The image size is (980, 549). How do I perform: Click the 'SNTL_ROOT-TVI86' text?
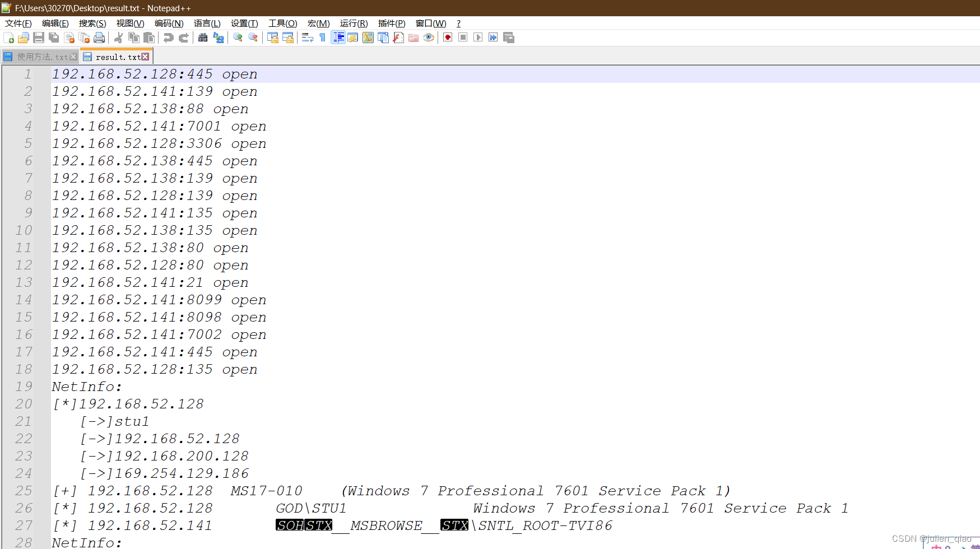click(545, 525)
